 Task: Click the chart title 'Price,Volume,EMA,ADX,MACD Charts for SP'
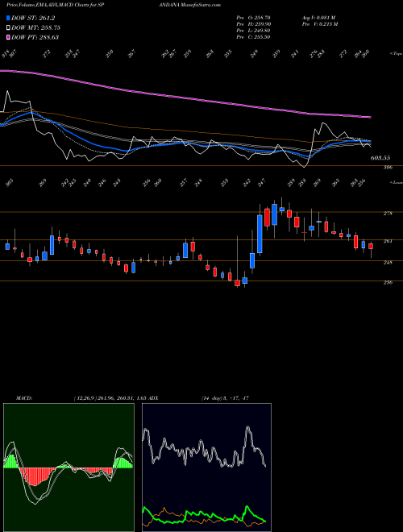(x=57, y=5)
